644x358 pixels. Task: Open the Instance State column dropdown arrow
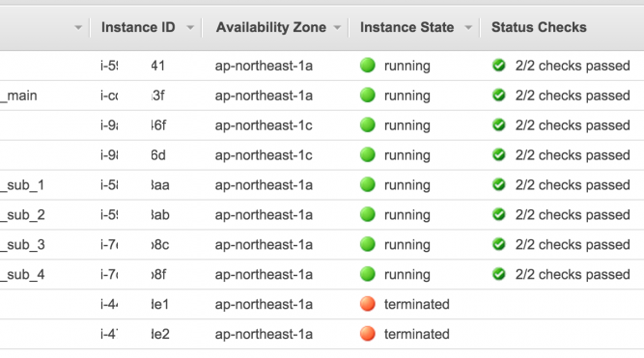[x=468, y=28]
